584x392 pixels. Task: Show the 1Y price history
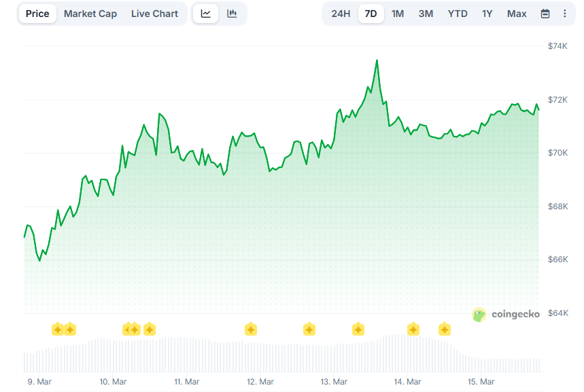coord(487,14)
